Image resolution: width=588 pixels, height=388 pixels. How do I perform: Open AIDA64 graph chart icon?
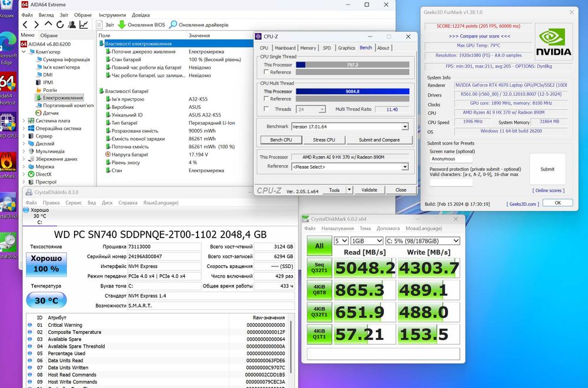tap(83, 25)
